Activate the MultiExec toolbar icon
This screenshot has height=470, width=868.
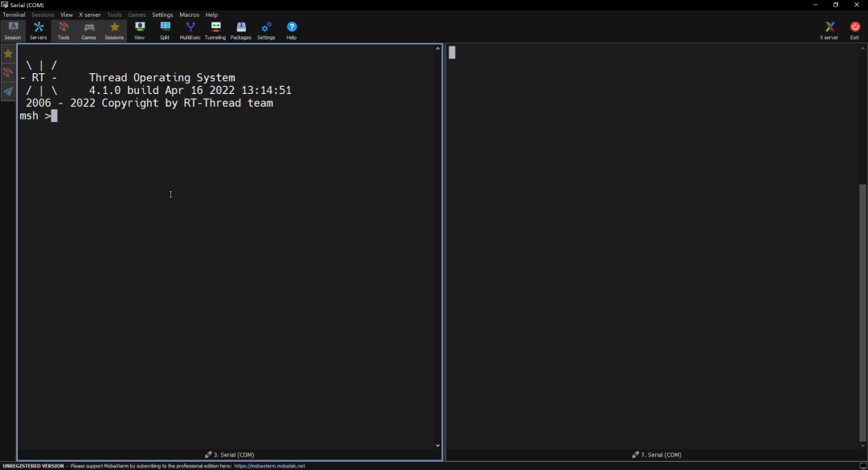190,31
